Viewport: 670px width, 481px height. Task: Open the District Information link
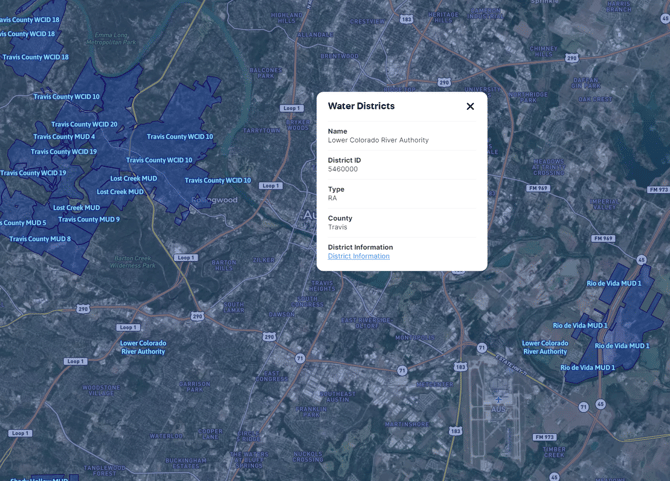click(358, 256)
